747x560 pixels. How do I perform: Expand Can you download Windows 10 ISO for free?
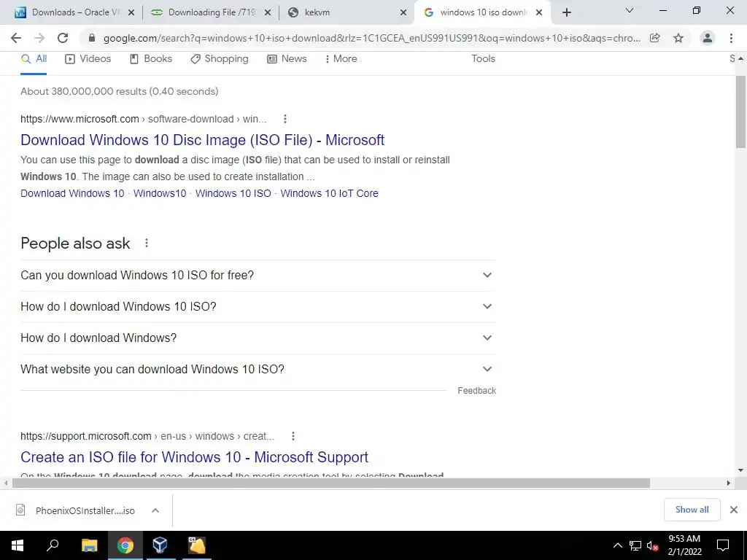click(x=258, y=275)
